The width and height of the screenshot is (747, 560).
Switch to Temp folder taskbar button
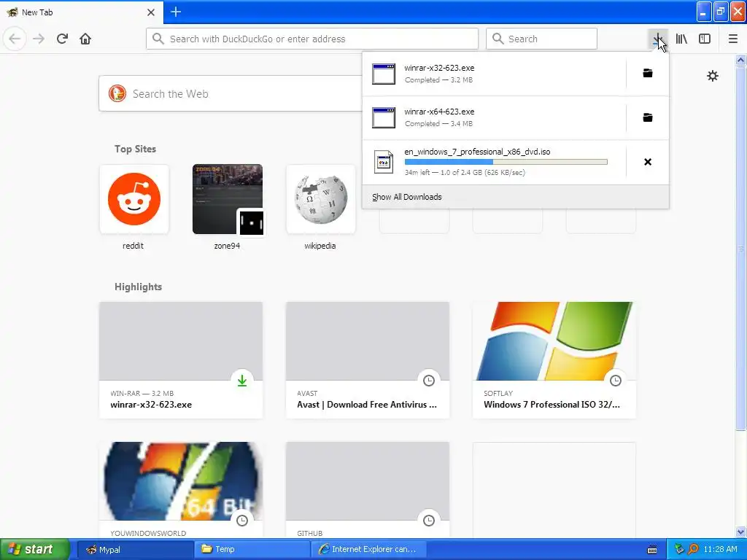pyautogui.click(x=252, y=549)
